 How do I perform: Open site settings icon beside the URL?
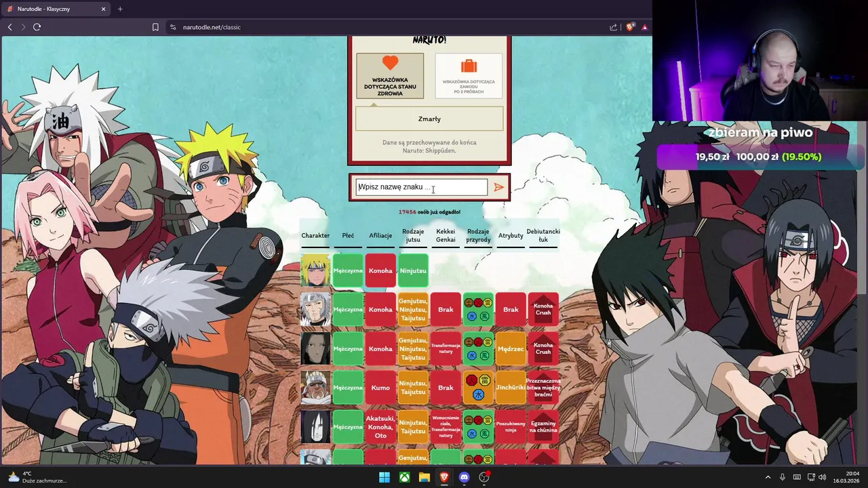[173, 27]
